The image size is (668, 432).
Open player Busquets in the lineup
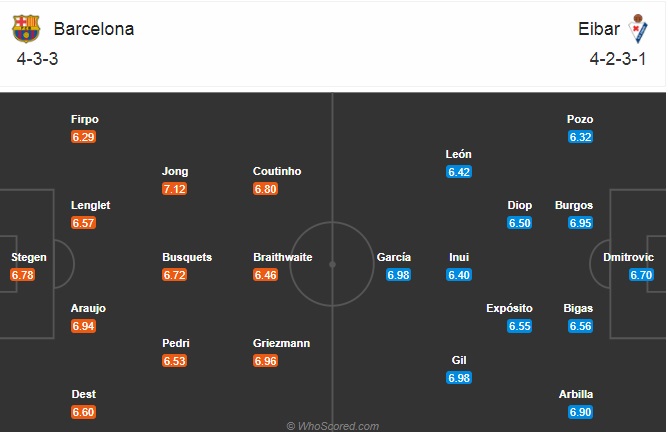(187, 257)
